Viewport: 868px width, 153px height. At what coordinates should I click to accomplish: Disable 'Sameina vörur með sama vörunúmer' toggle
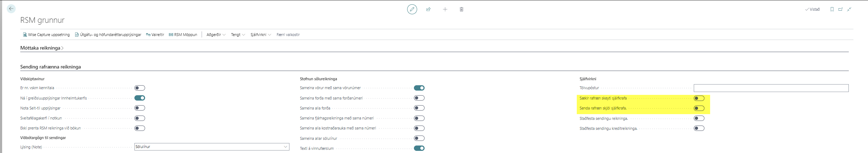tap(419, 88)
